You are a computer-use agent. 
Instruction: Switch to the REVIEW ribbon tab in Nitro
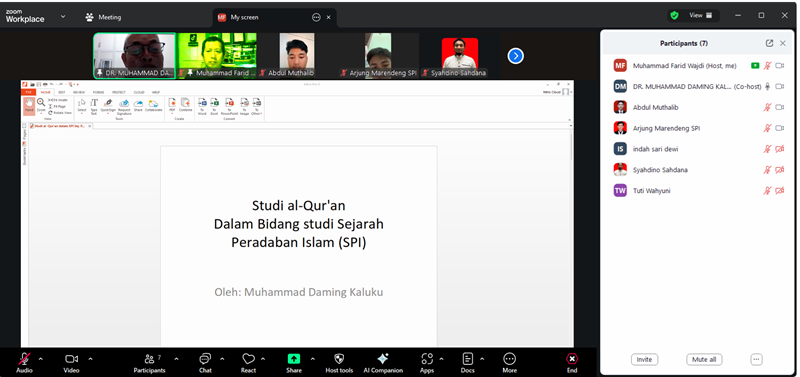click(x=79, y=92)
